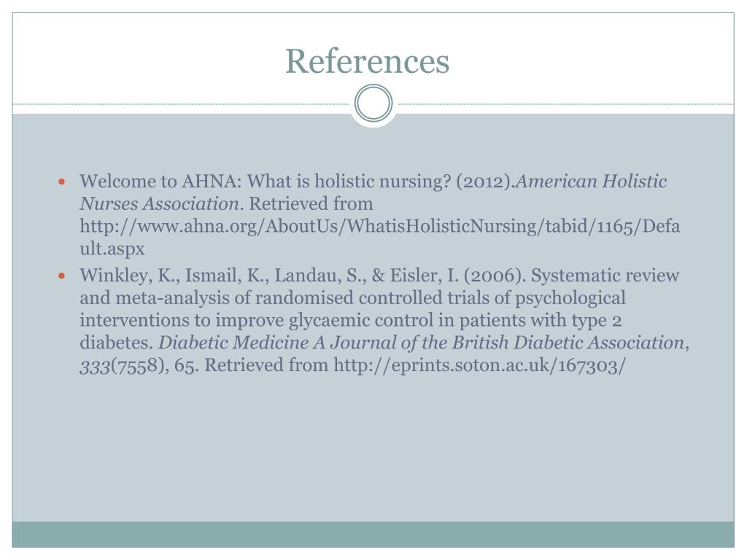Click the circle ornament below the title

(373, 104)
